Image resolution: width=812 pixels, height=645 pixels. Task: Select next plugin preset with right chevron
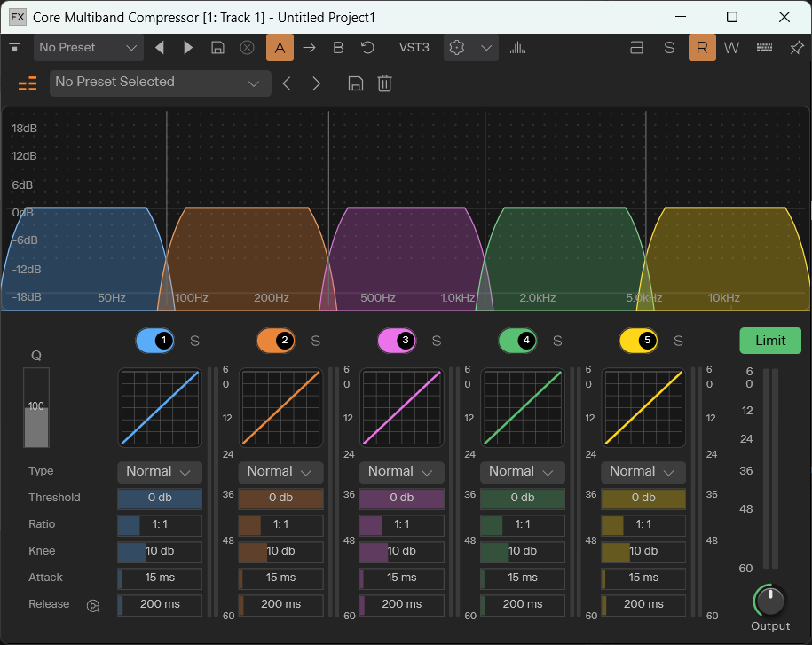pyautogui.click(x=317, y=83)
